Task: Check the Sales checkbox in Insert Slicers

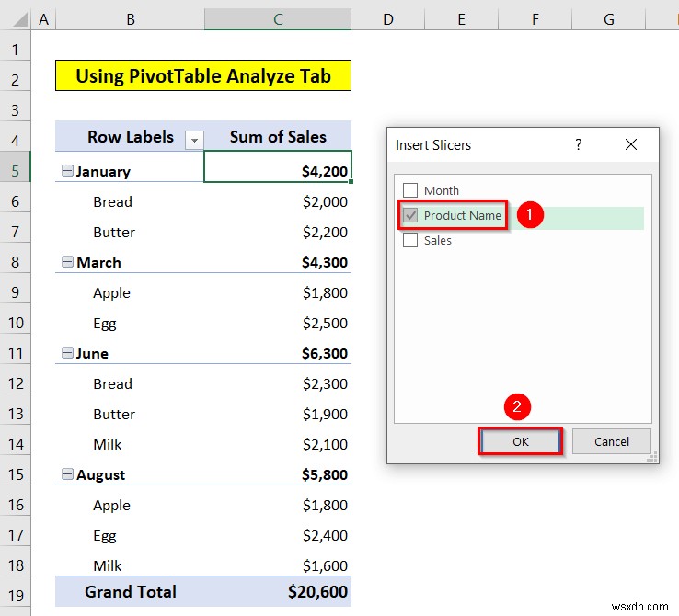Action: click(x=410, y=240)
